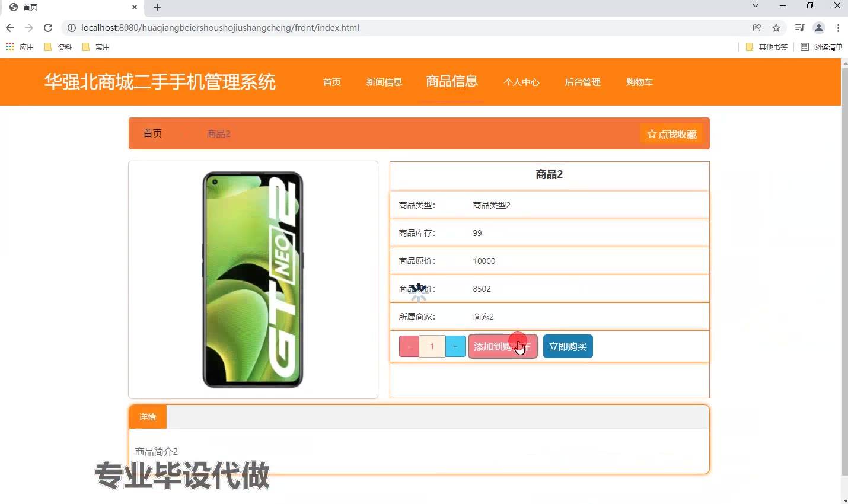The height and width of the screenshot is (504, 848).
Task: Click the share page icon in address bar
Action: click(x=757, y=28)
